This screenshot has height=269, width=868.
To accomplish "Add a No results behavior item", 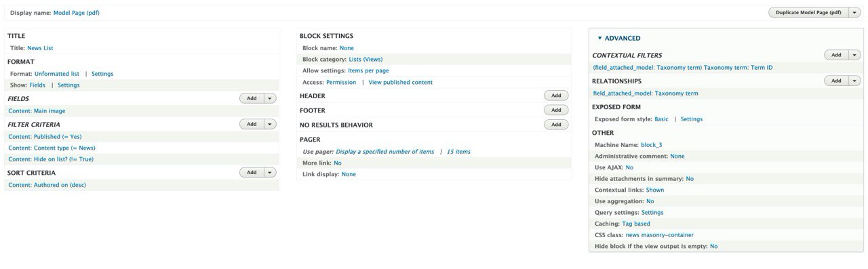I will tap(556, 125).
